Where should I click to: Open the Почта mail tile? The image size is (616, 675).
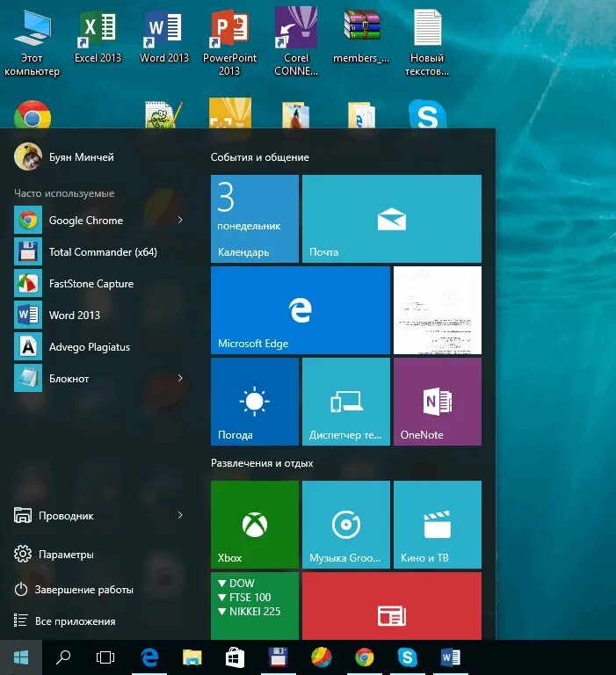click(392, 219)
